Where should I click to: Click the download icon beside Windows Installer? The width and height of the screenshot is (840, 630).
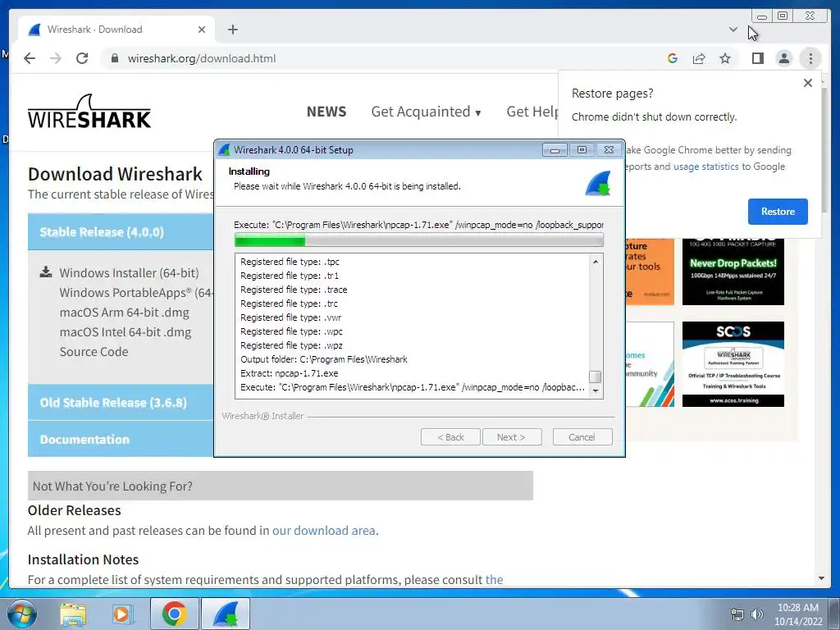[46, 272]
